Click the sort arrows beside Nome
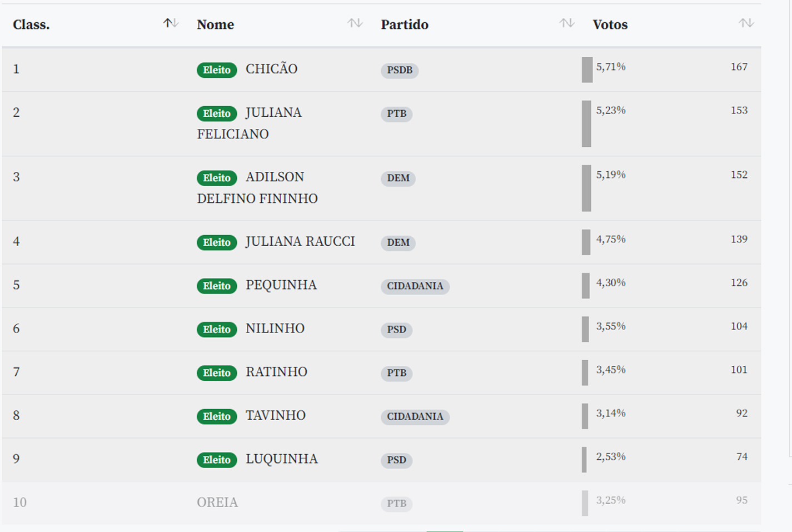Image resolution: width=792 pixels, height=532 pixels. pos(355,23)
